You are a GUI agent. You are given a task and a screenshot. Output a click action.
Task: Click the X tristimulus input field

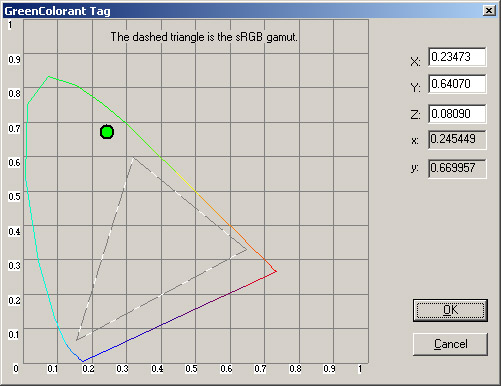[x=457, y=57]
